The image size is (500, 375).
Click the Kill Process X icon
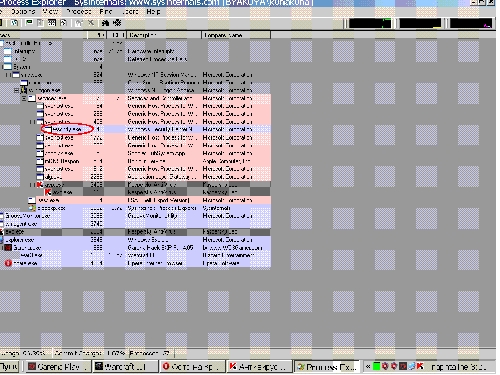click(x=91, y=23)
